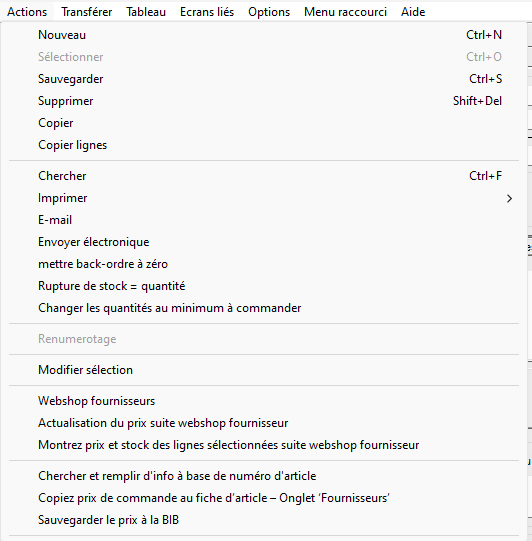Select Sauvegarder le prix à la BIB
This screenshot has width=532, height=541.
[264, 520]
